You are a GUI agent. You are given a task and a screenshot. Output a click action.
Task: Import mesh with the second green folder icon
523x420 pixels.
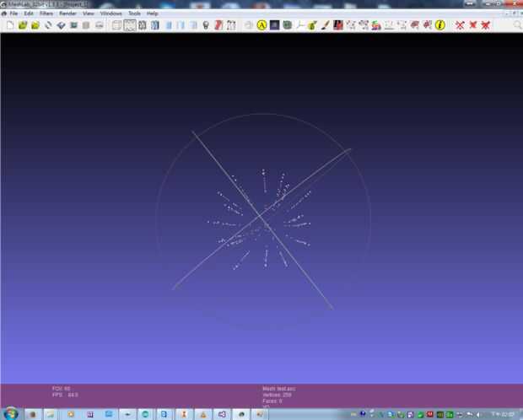click(35, 25)
